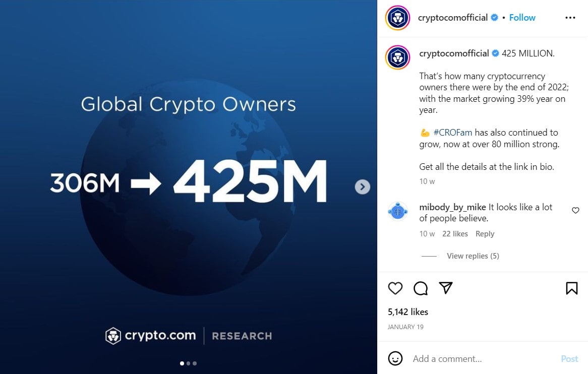Screen dimensions: 588x374
Task: Click cryptocomofficial header profile picture
Action: (x=397, y=18)
